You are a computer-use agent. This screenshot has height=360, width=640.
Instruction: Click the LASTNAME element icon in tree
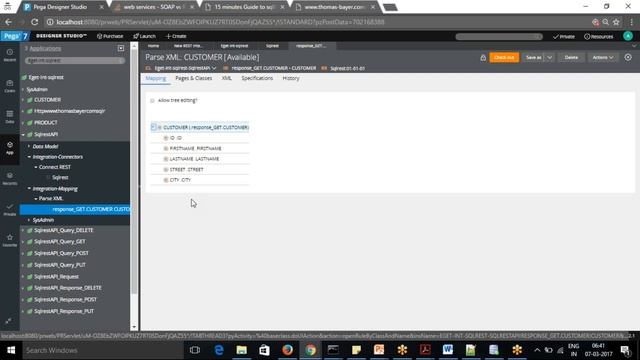coord(166,159)
